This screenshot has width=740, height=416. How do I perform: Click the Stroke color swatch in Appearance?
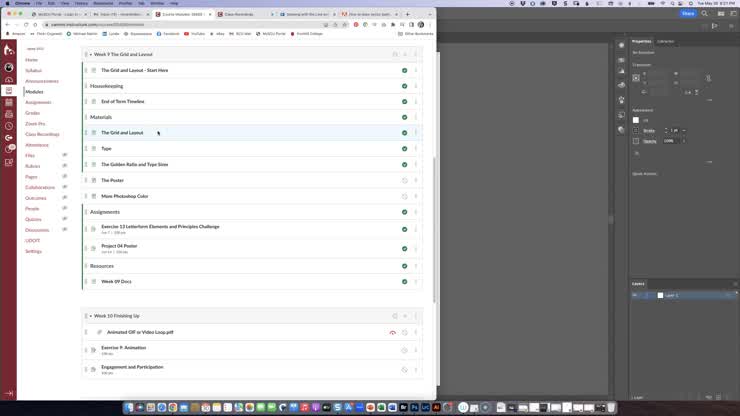[x=636, y=130]
